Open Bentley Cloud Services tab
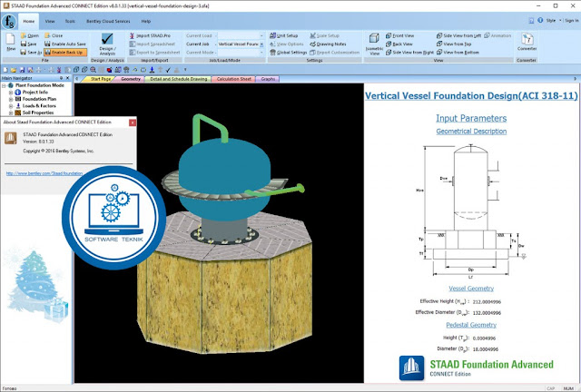The width and height of the screenshot is (581, 392). (108, 22)
